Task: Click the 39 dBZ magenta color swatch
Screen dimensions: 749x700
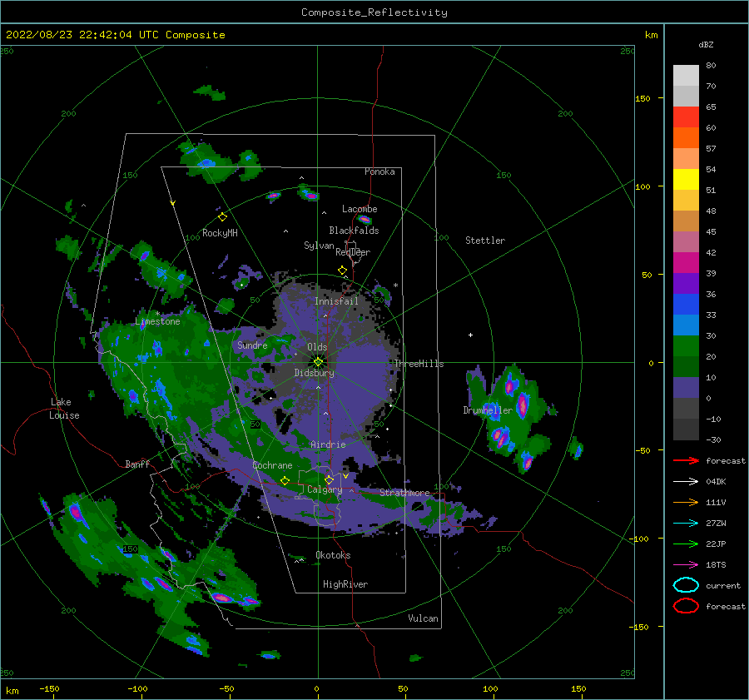Action: pos(686,262)
